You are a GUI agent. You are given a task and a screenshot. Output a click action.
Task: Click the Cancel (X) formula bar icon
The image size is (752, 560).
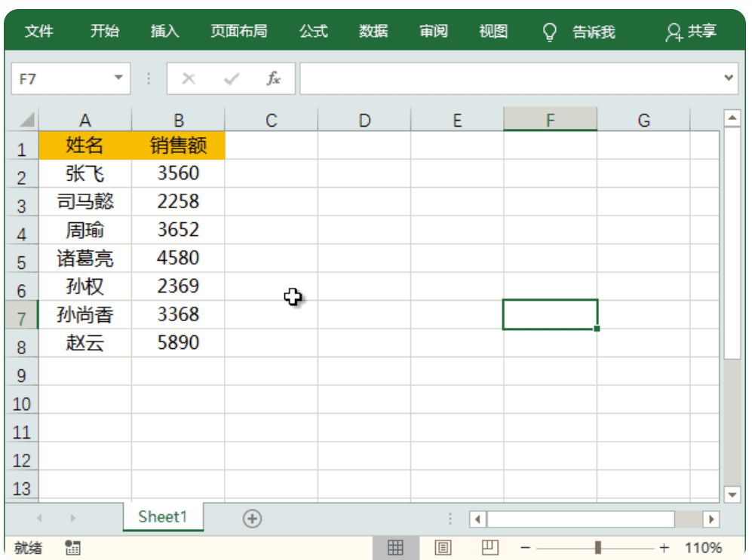(x=189, y=78)
